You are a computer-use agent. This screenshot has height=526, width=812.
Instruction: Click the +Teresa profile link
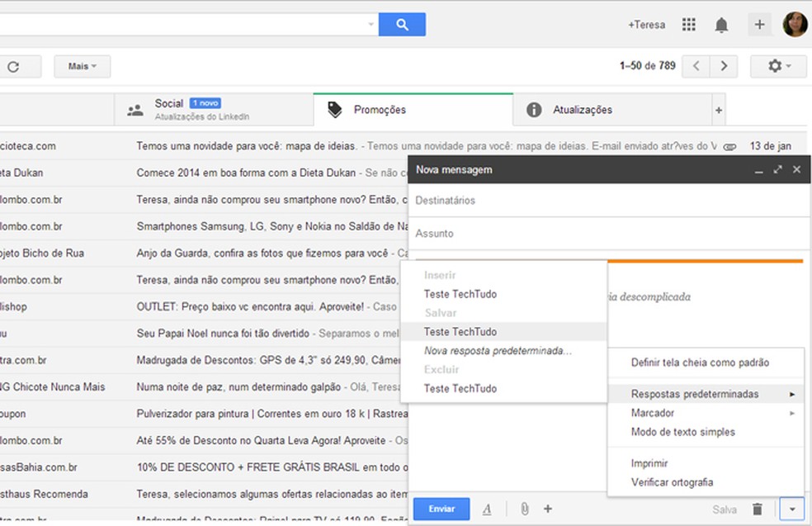(646, 25)
